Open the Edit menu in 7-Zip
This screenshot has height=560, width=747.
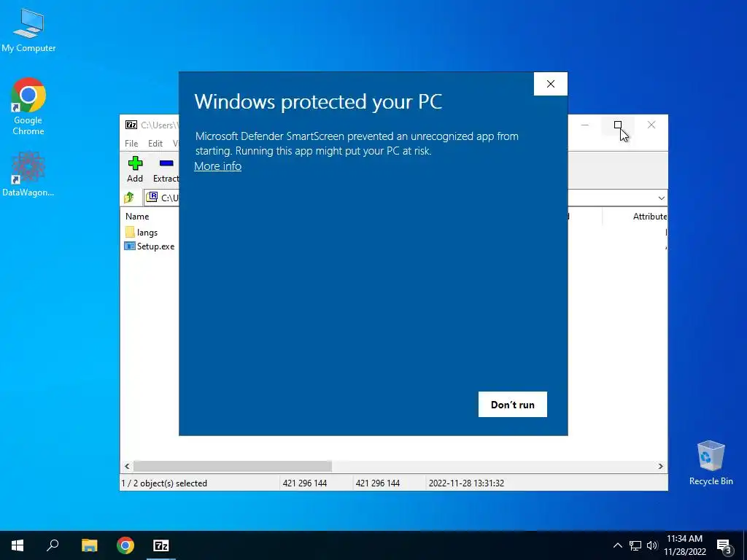tap(155, 144)
